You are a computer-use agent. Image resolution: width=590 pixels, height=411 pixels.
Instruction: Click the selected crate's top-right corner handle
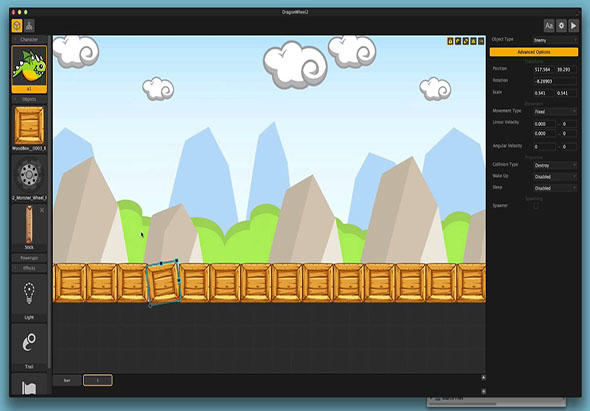[x=176, y=260]
